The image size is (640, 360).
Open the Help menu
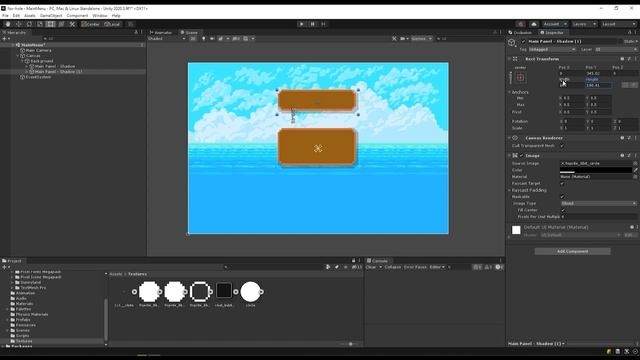click(116, 16)
